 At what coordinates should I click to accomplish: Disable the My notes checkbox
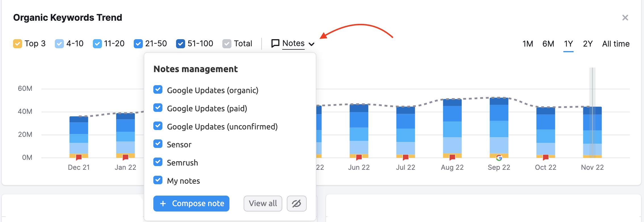click(x=158, y=180)
